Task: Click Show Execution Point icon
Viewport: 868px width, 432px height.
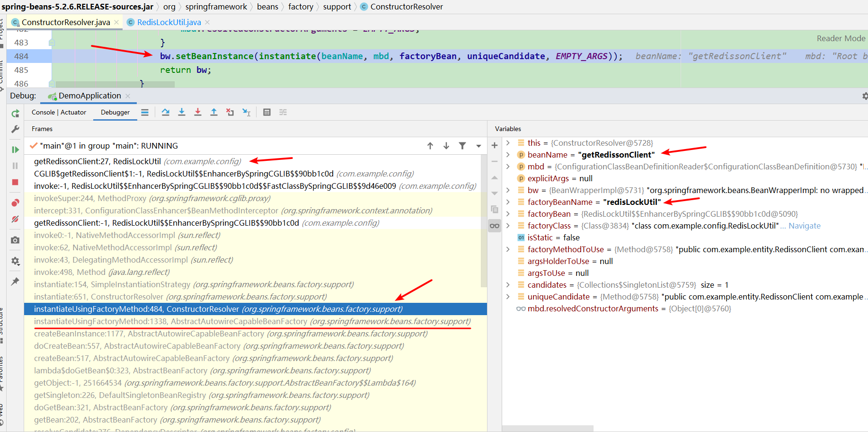Action: pyautogui.click(x=145, y=112)
